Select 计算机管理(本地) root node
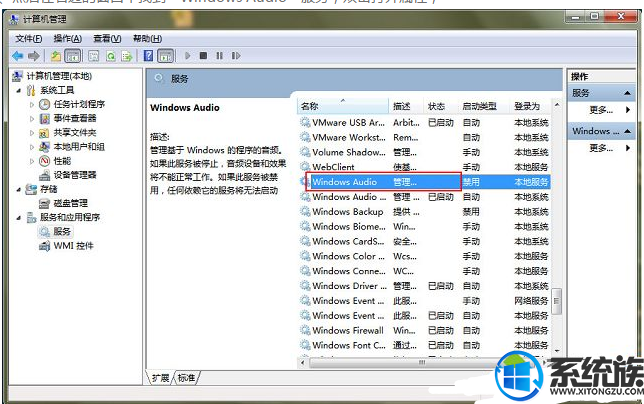Image resolution: width=644 pixels, height=404 pixels. [x=59, y=76]
